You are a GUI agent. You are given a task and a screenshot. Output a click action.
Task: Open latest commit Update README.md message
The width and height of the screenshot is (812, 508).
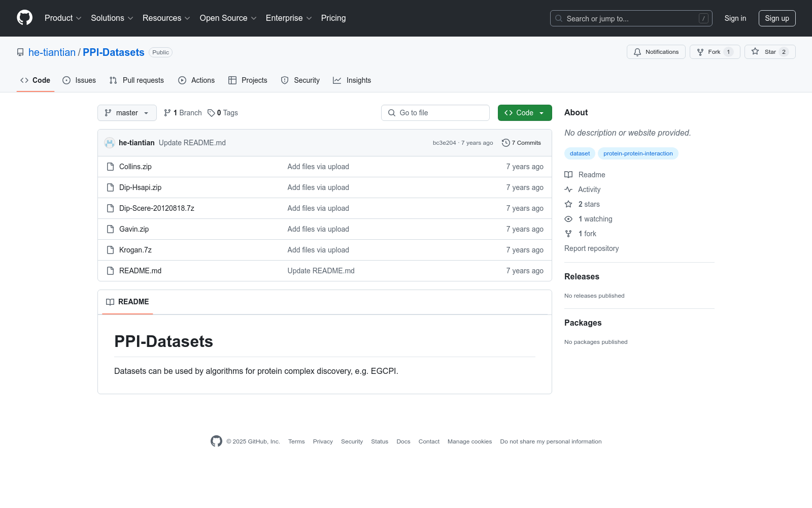tap(192, 143)
